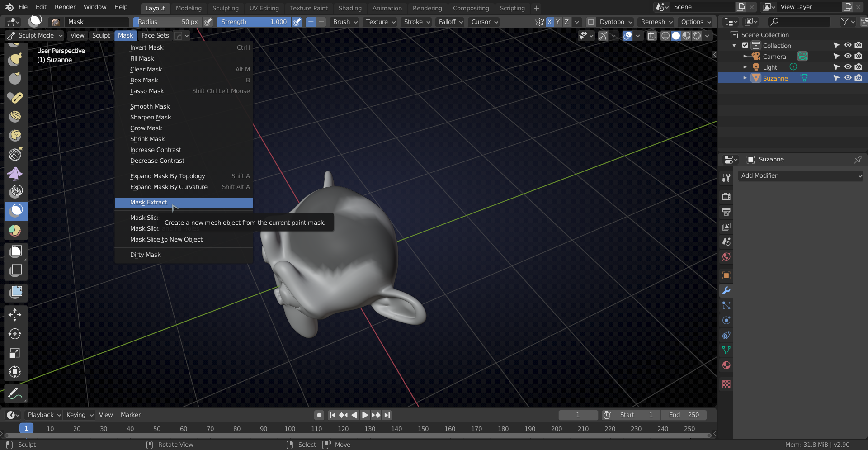Open the Cursor settings dropdown

485,22
